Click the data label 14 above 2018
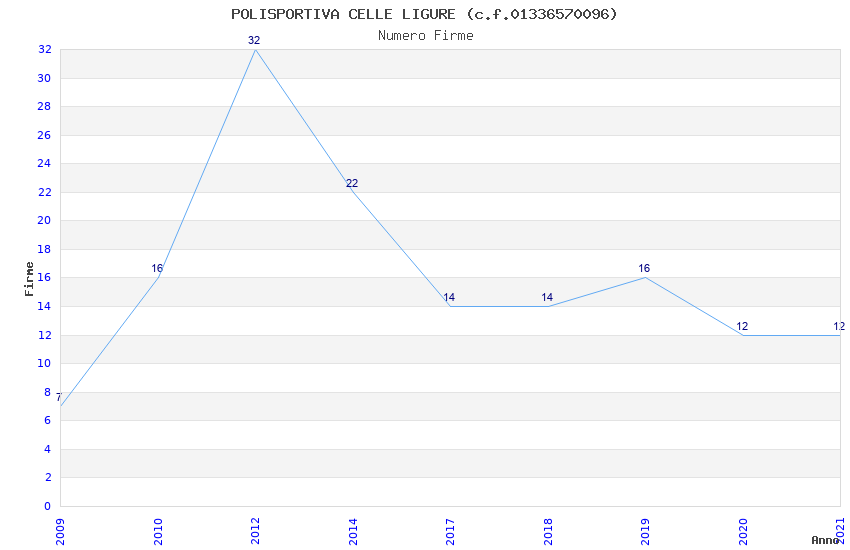This screenshot has height=550, width=850. 547,297
